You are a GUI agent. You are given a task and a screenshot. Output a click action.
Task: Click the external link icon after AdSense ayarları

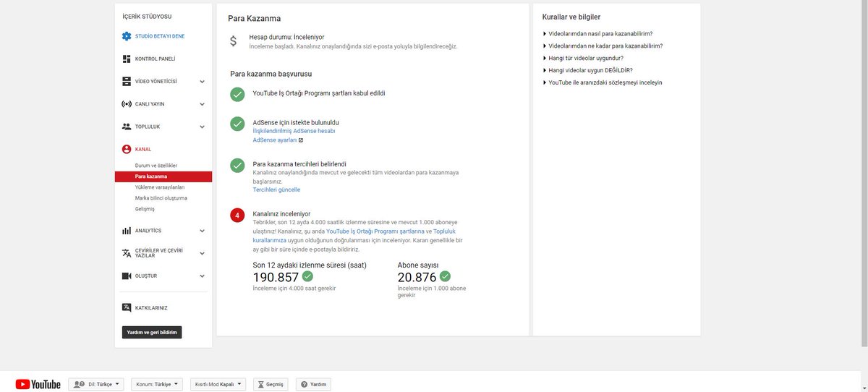[301, 140]
